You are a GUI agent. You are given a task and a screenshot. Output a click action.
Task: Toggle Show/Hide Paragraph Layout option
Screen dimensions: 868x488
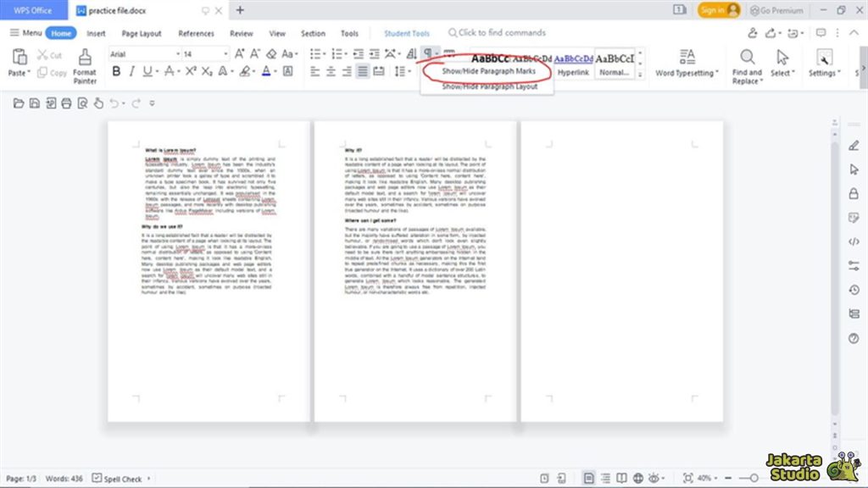(489, 86)
